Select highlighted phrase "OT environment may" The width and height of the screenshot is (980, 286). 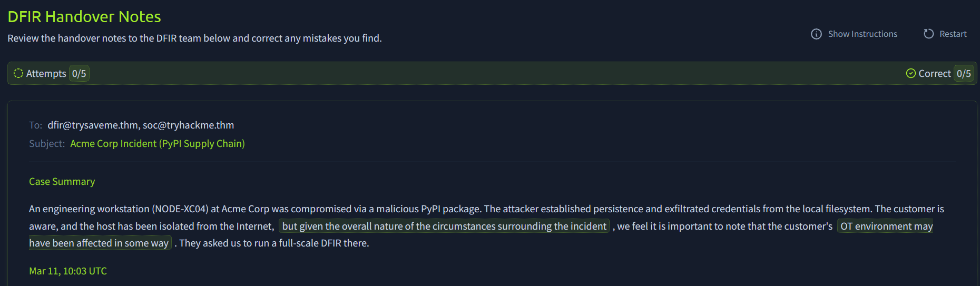[886, 226]
